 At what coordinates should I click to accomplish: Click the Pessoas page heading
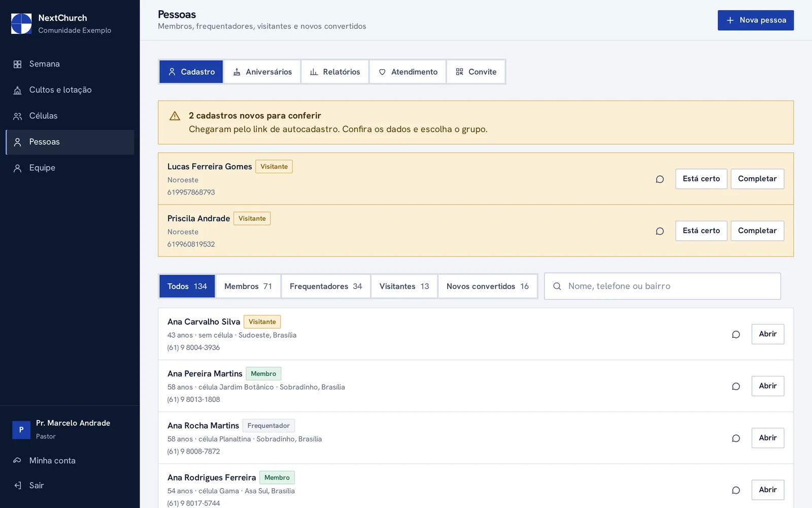pos(177,14)
